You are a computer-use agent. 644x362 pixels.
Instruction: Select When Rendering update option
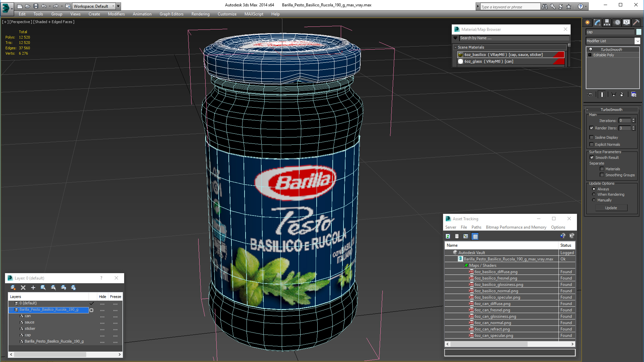(x=594, y=194)
